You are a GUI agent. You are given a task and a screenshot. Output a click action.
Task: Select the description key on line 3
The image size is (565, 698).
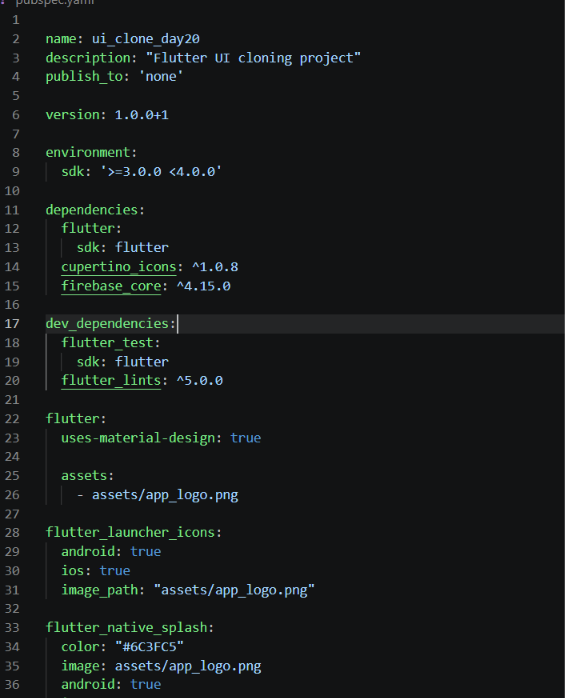tap(88, 58)
